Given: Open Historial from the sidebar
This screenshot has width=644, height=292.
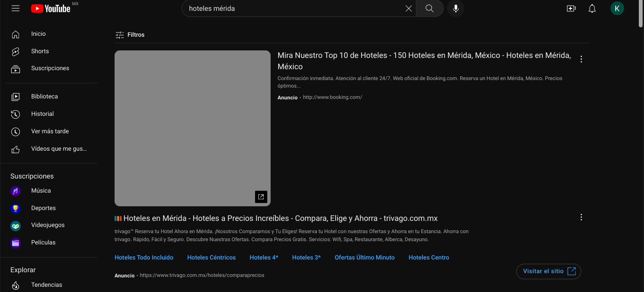Looking at the screenshot, I should [42, 114].
